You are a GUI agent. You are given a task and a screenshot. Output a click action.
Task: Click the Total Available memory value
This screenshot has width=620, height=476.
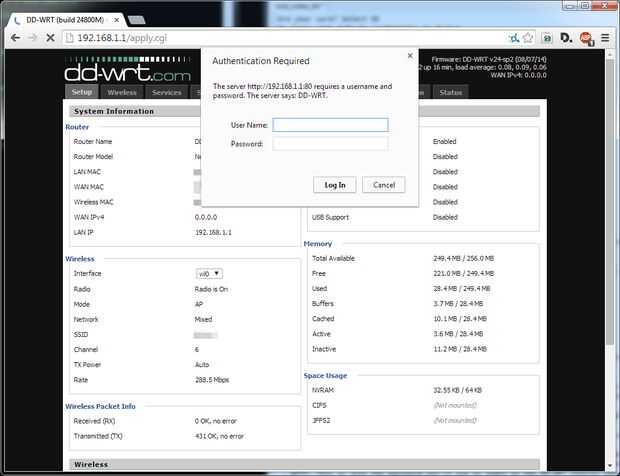click(463, 259)
